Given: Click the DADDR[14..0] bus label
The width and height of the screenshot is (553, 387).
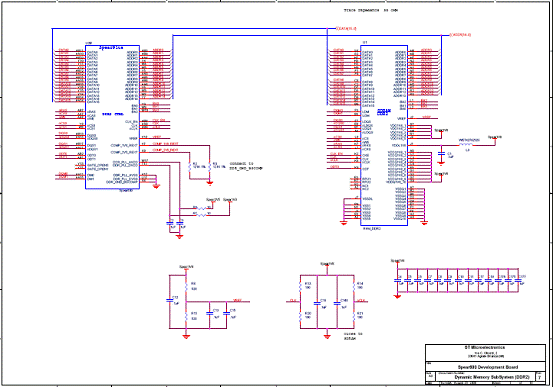Looking at the screenshot, I should [x=460, y=35].
